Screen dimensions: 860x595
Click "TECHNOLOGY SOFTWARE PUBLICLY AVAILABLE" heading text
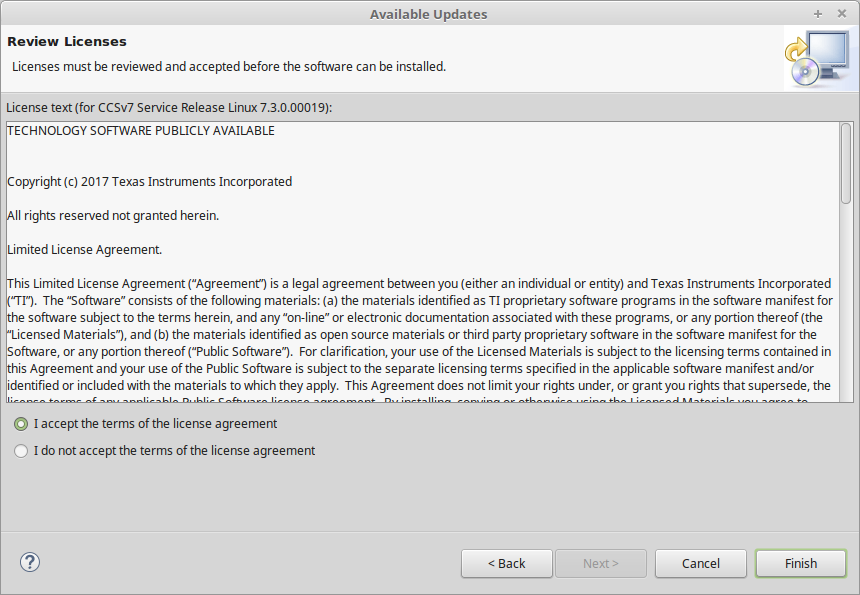[141, 131]
